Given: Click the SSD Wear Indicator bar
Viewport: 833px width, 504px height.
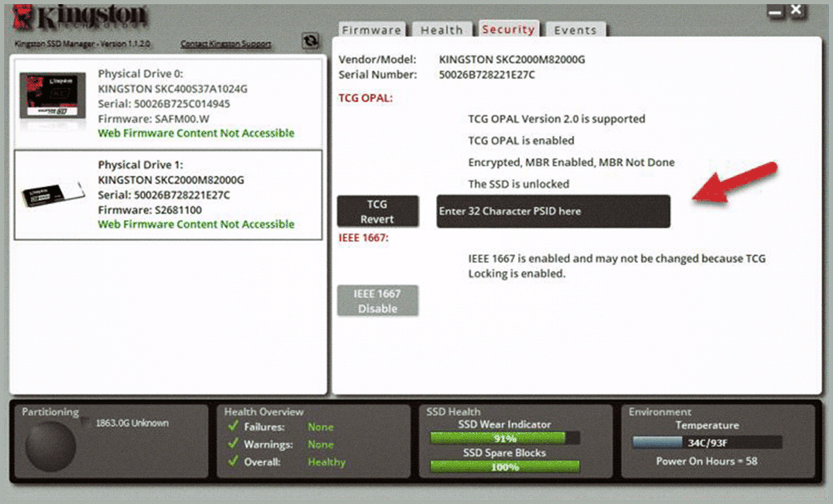Looking at the screenshot, I should [505, 438].
